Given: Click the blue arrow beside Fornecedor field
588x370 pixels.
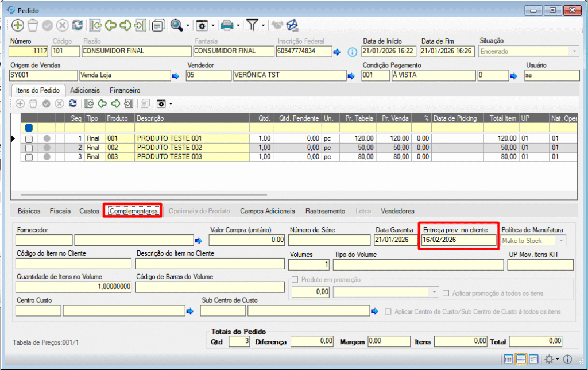Looking at the screenshot, I should pos(199,241).
